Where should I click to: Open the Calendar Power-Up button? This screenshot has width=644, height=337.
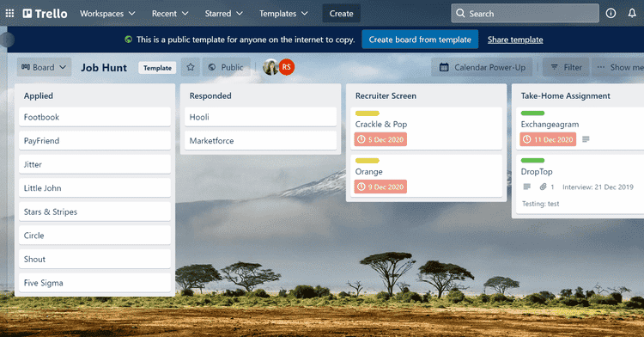click(x=482, y=67)
